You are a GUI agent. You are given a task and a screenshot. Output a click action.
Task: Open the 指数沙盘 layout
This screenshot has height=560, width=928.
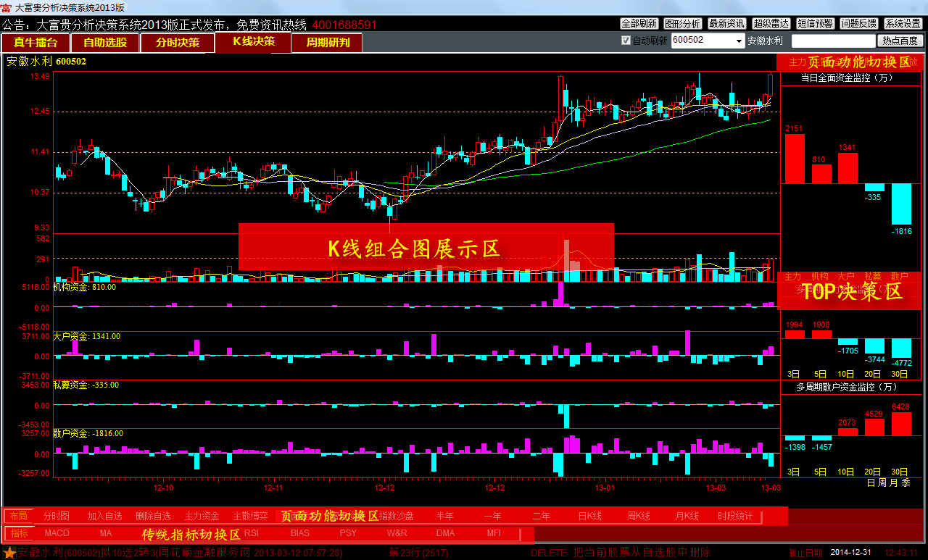click(x=397, y=517)
